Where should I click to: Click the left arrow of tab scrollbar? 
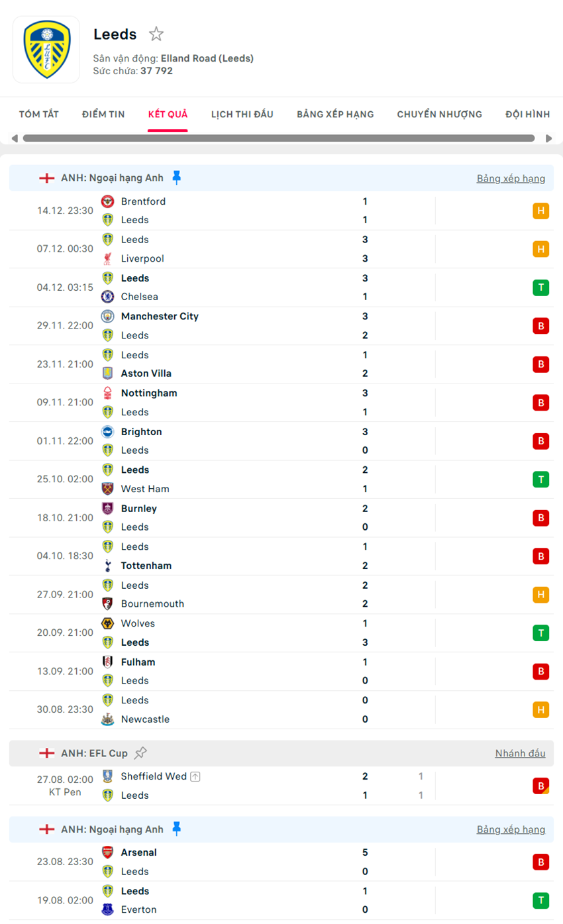click(15, 138)
